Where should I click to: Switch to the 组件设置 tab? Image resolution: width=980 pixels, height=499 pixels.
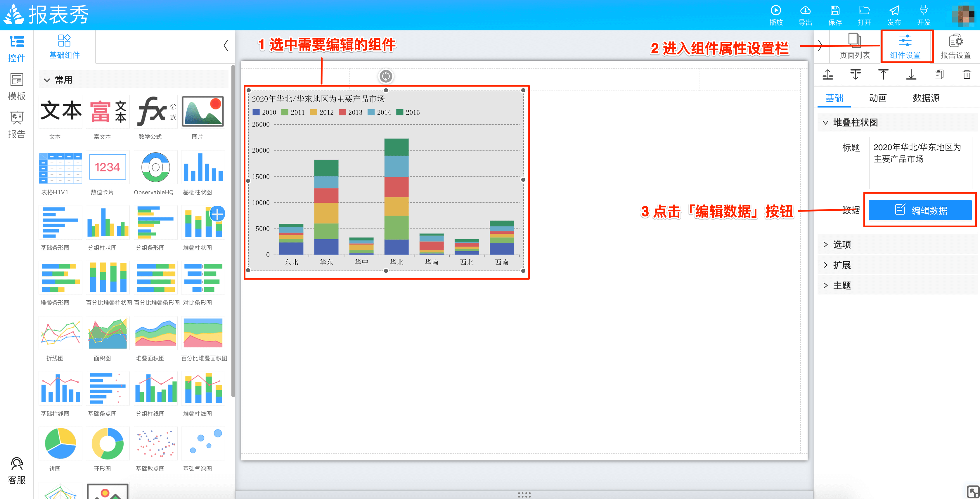(905, 47)
